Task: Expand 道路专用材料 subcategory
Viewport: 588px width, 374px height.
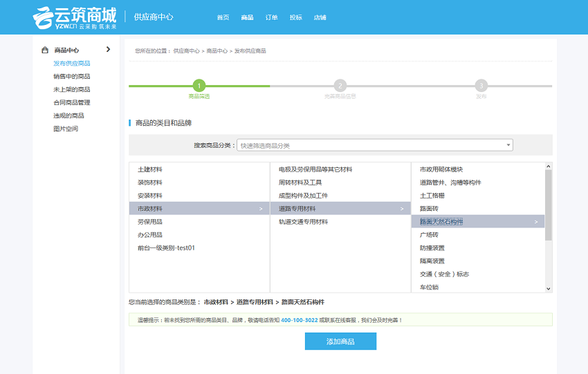Action: tap(340, 209)
